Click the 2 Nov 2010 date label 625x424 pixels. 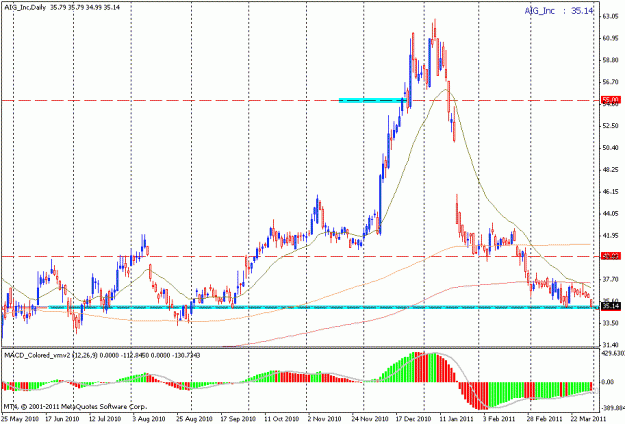tap(324, 419)
